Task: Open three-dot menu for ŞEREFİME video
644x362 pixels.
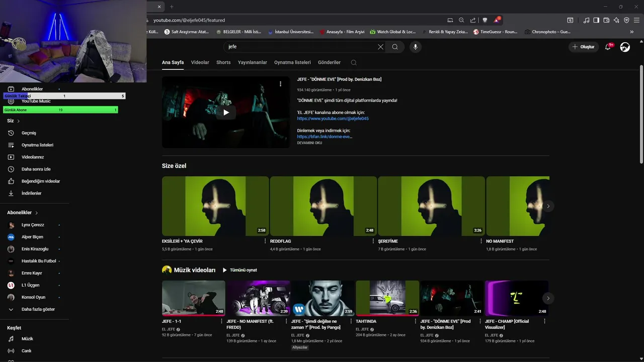Action: click(481, 241)
